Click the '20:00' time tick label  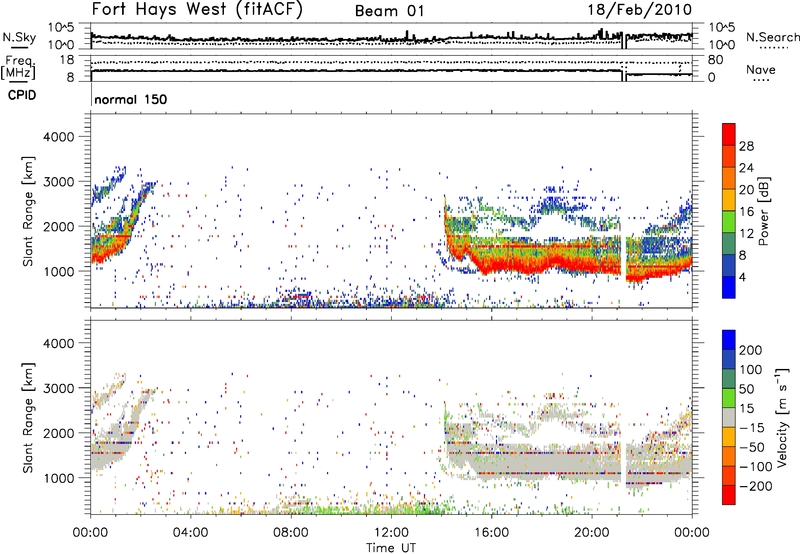pos(591,533)
